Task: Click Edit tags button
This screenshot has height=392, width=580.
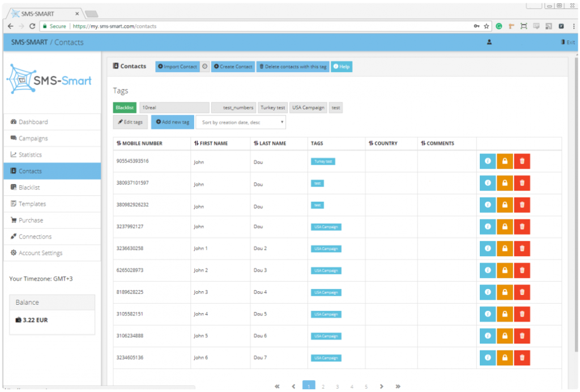Action: click(130, 122)
